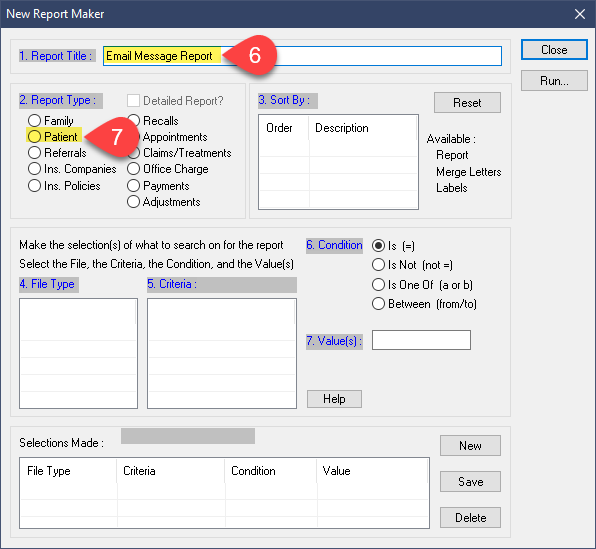The width and height of the screenshot is (596, 549).
Task: Click the Value(s) input box
Action: pyautogui.click(x=421, y=340)
